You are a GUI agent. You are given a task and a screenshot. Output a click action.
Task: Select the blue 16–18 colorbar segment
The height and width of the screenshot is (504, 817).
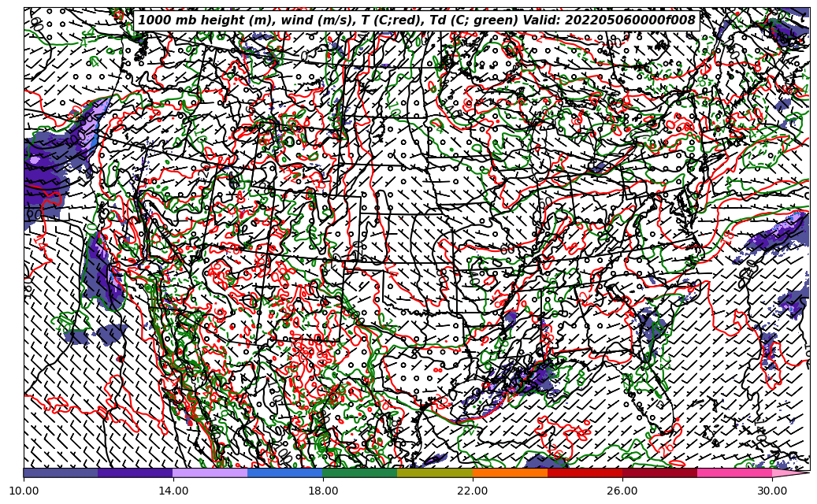coord(285,472)
